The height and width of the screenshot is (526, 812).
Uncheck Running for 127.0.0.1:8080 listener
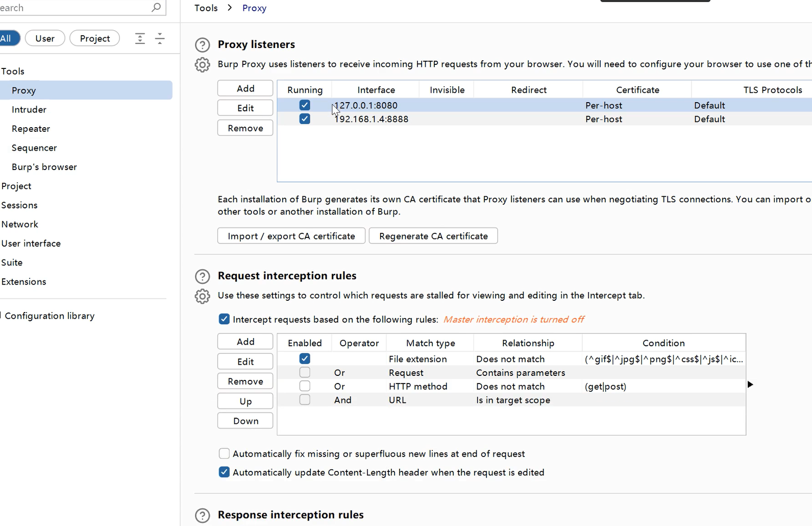tap(305, 105)
